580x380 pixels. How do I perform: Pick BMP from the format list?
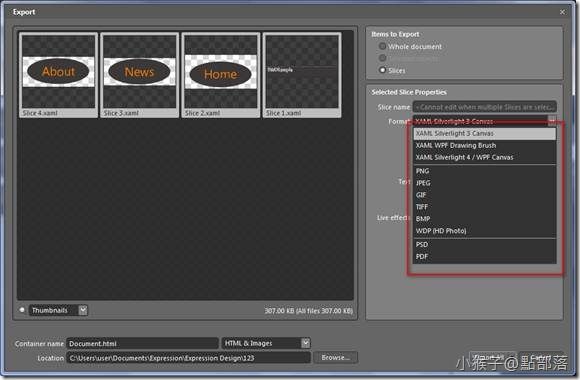[485, 219]
